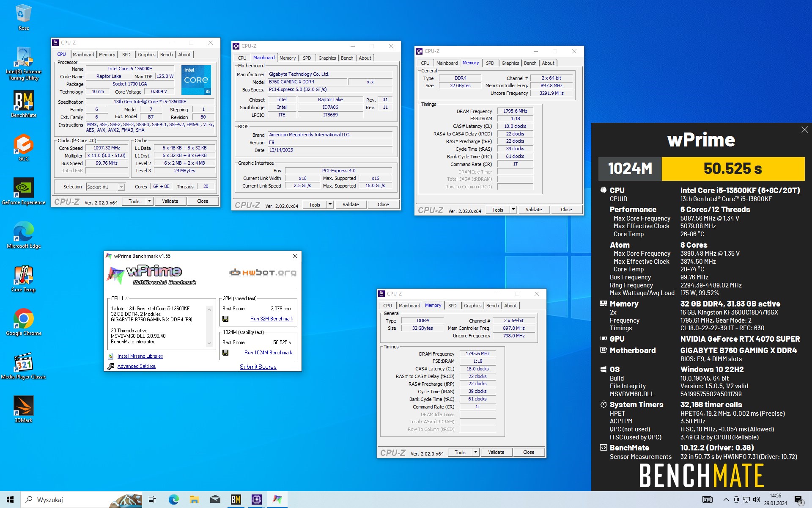Open Task View in the taskbar
Screen dimensions: 812x508
coord(152,500)
